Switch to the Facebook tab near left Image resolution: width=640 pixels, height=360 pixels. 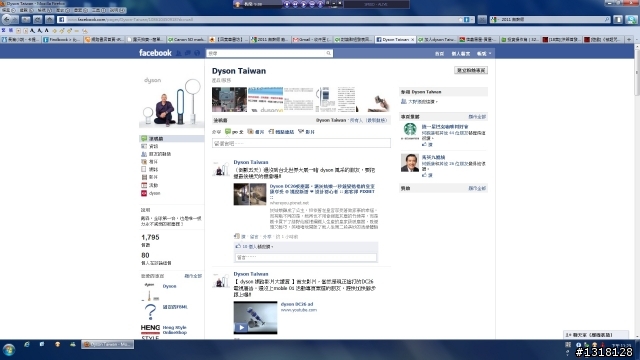point(62,40)
